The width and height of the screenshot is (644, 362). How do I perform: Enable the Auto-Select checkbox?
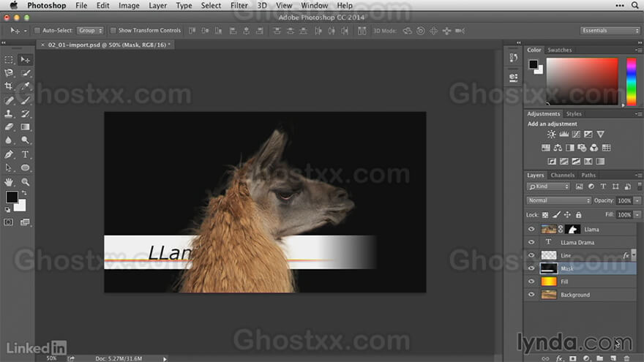click(37, 31)
